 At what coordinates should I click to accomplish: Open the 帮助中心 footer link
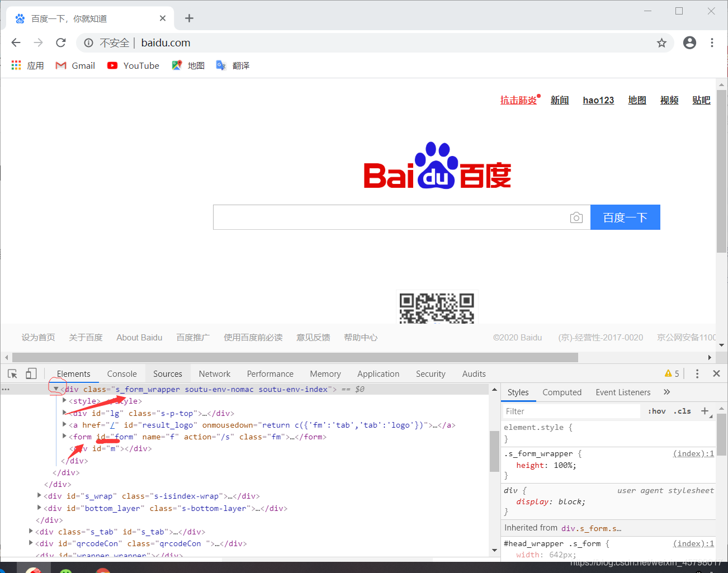[x=361, y=338]
